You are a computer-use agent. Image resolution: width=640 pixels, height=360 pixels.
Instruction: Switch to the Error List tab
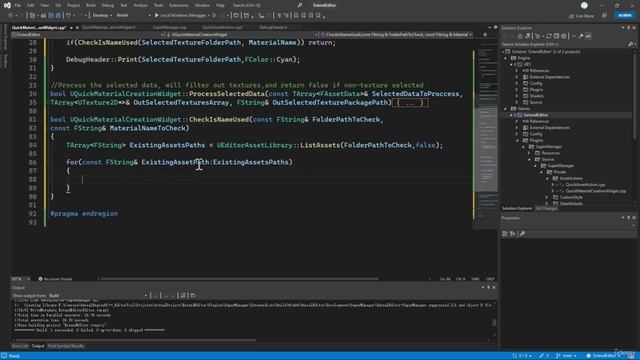(x=20, y=346)
